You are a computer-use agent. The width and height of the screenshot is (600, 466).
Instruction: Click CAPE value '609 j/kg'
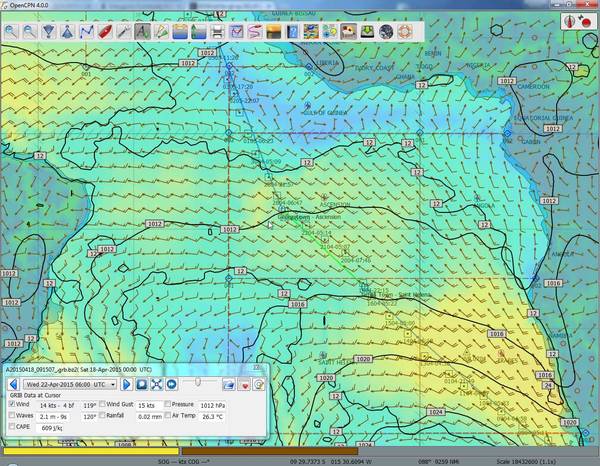(52, 428)
